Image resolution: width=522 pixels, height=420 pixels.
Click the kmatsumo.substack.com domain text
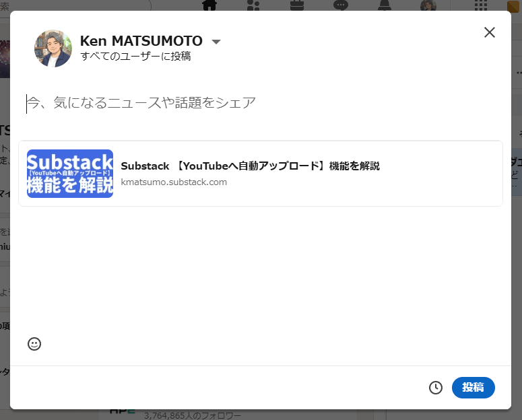[x=174, y=182]
